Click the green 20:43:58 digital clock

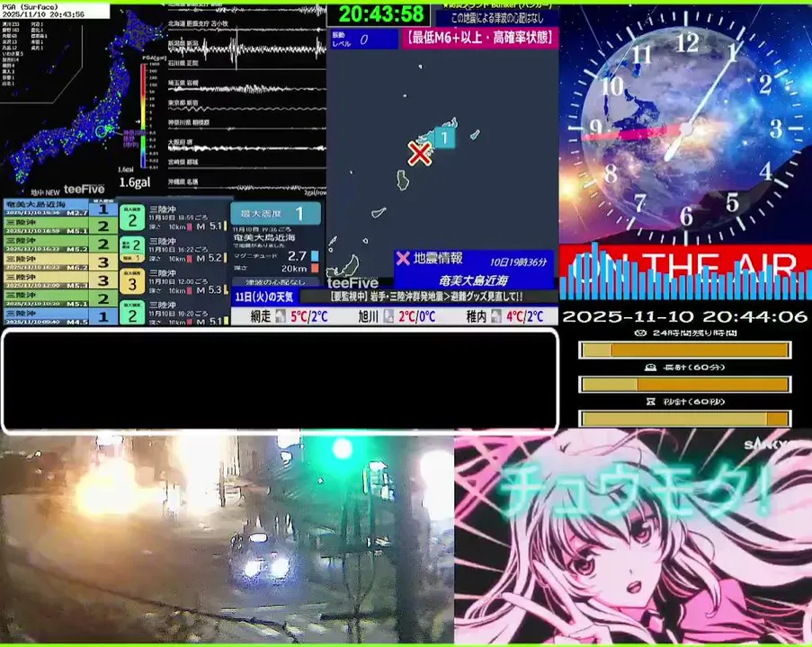point(380,14)
